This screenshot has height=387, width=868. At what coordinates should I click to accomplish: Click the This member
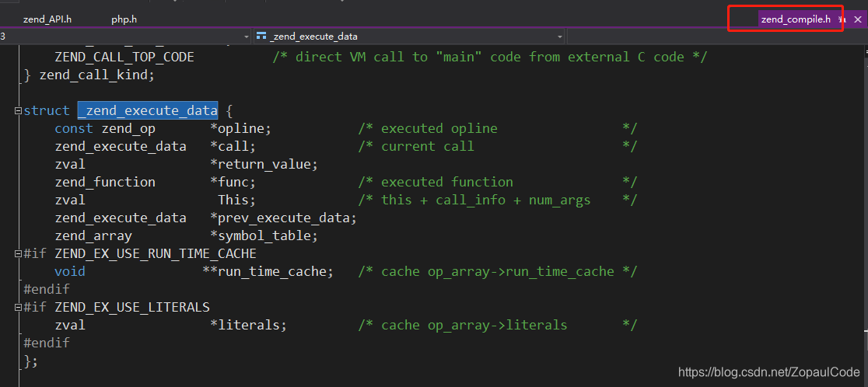pyautogui.click(x=237, y=200)
